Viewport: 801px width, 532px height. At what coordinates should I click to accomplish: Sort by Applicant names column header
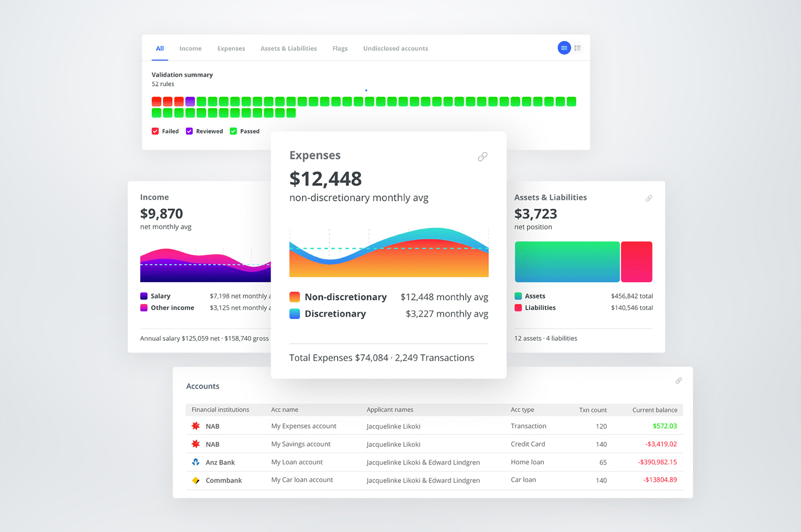[390, 410]
